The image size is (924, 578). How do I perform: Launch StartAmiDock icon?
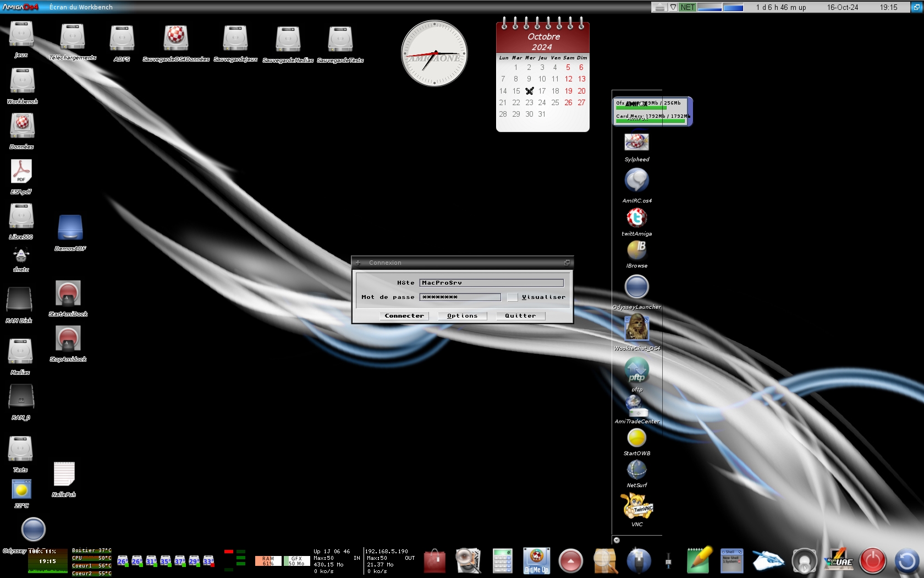68,294
